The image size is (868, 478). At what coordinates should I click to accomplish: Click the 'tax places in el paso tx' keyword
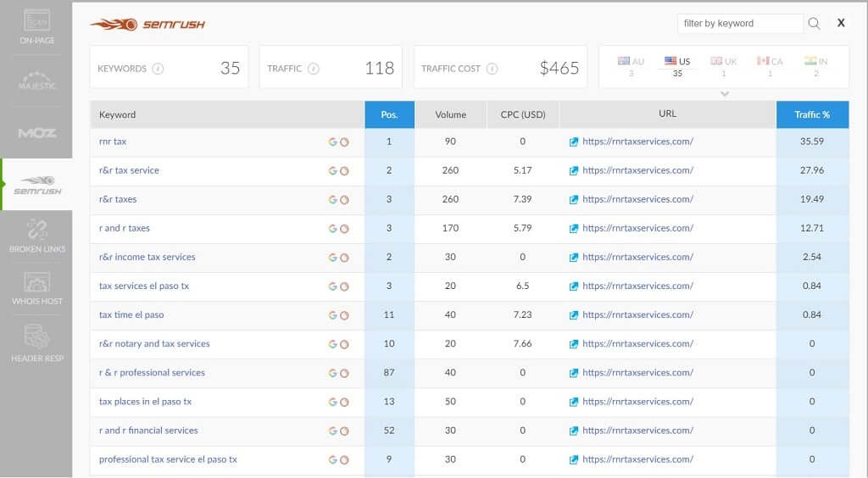point(145,402)
